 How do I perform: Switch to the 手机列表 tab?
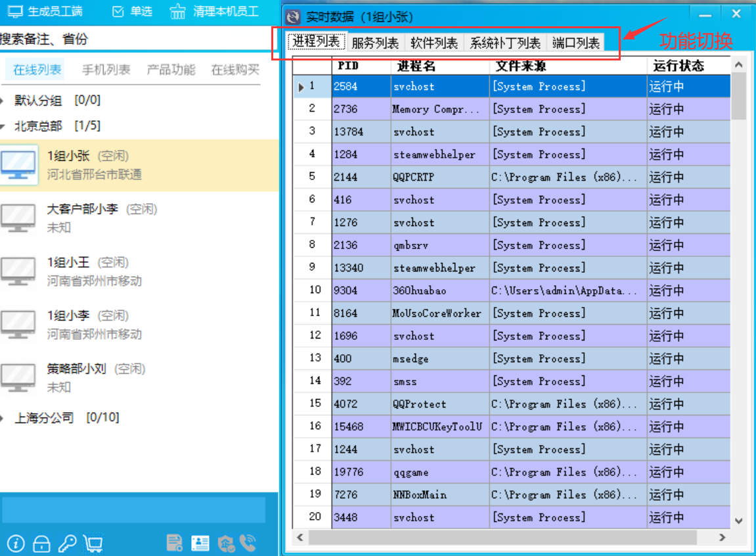pos(106,70)
